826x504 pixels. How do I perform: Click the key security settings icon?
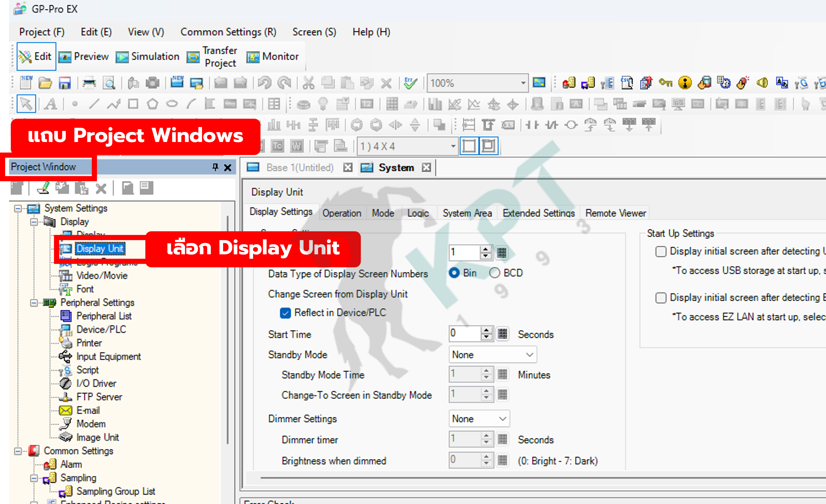pyautogui.click(x=665, y=82)
